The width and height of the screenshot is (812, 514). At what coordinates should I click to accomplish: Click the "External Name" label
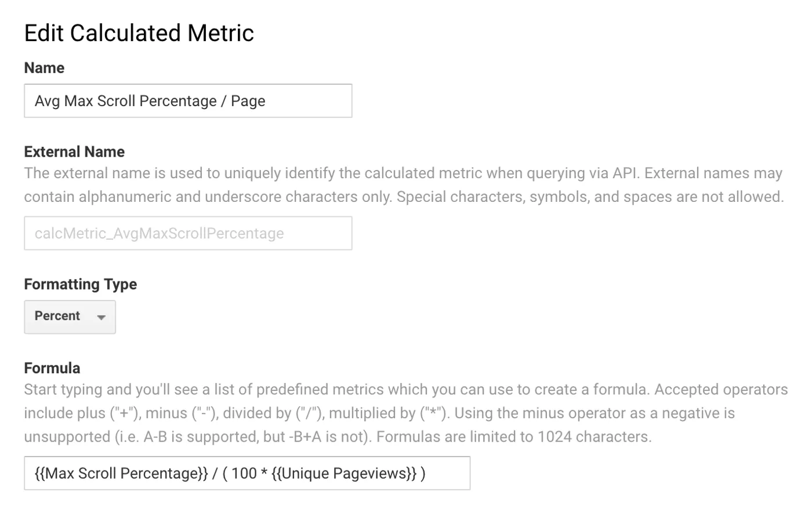74,152
